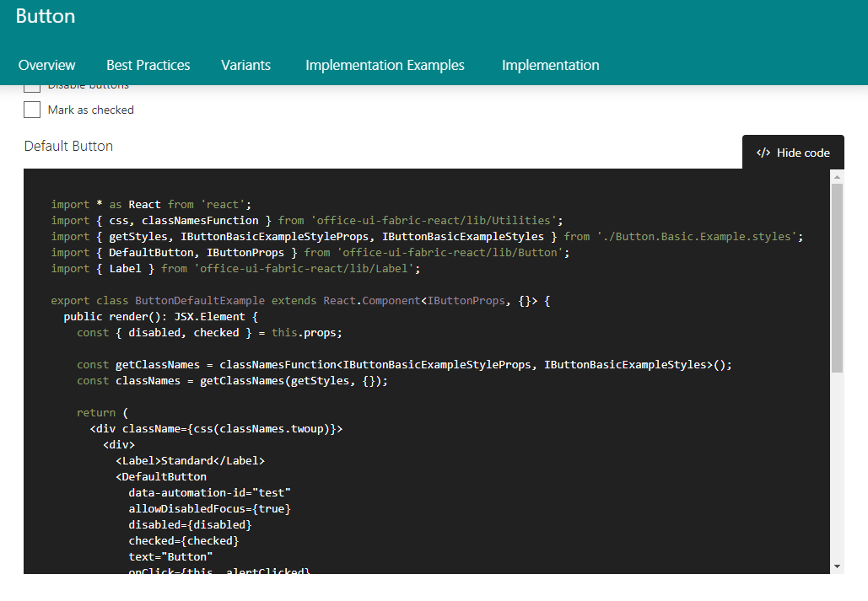The height and width of the screenshot is (601, 868).
Task: Open the Implementation tab
Action: tap(550, 65)
